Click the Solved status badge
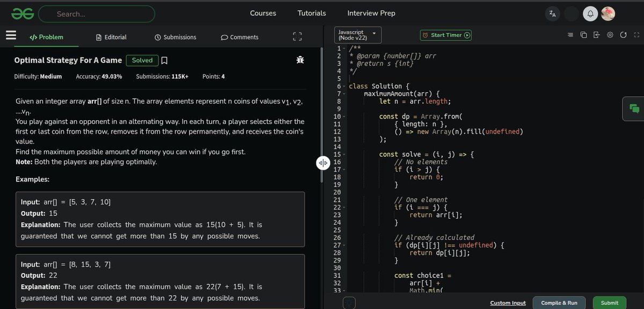 (x=142, y=60)
